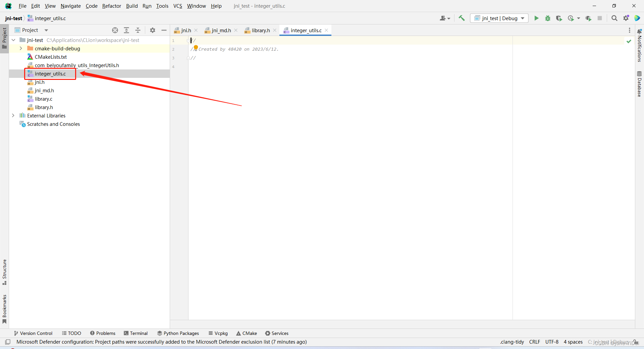Expand all in Project panel
644x349 pixels.
click(126, 30)
